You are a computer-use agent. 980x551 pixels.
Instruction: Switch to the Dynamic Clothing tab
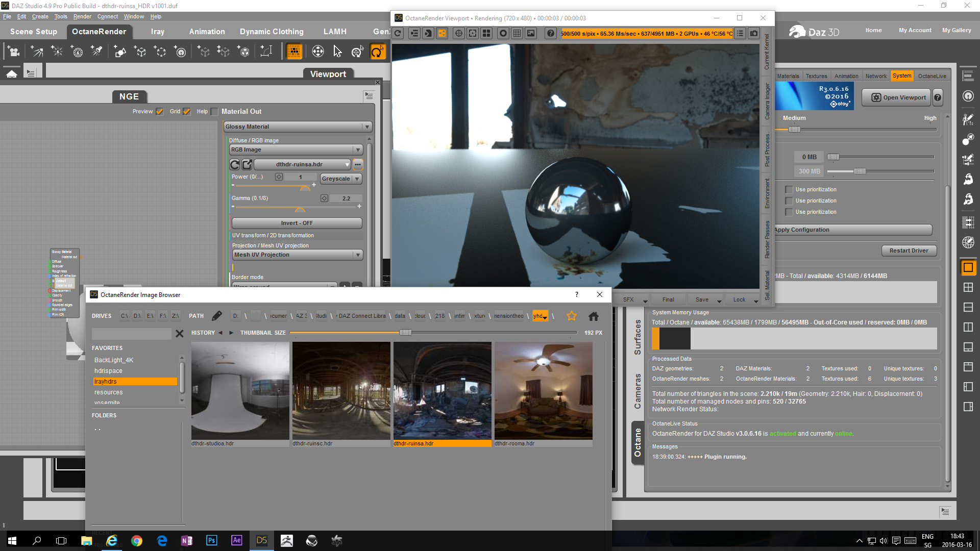coord(272,32)
